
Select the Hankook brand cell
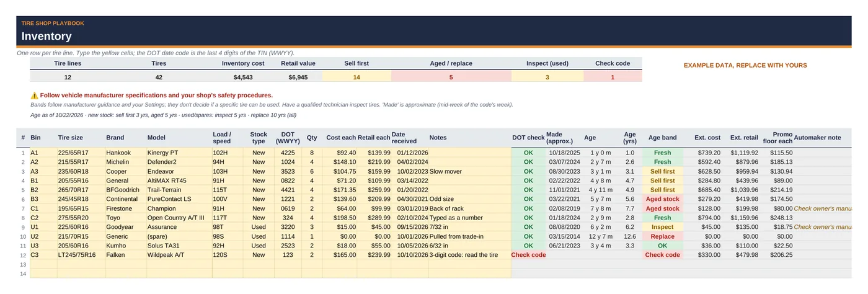coord(126,153)
